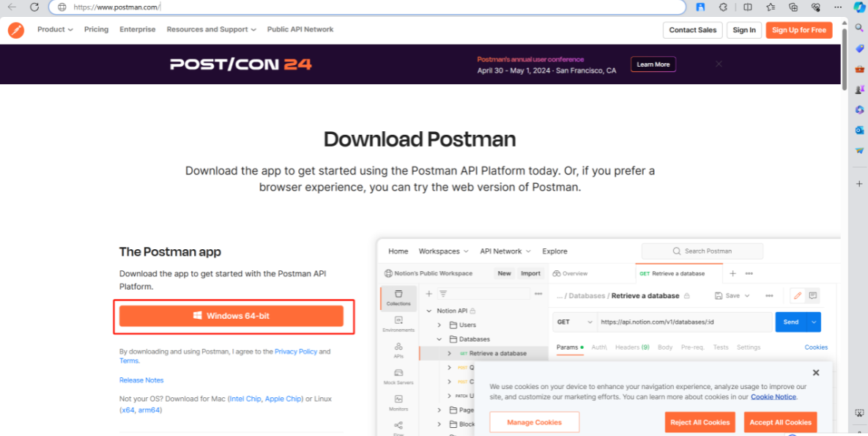This screenshot has height=436, width=868.
Task: Expand Resources and Support menu
Action: pyautogui.click(x=212, y=29)
